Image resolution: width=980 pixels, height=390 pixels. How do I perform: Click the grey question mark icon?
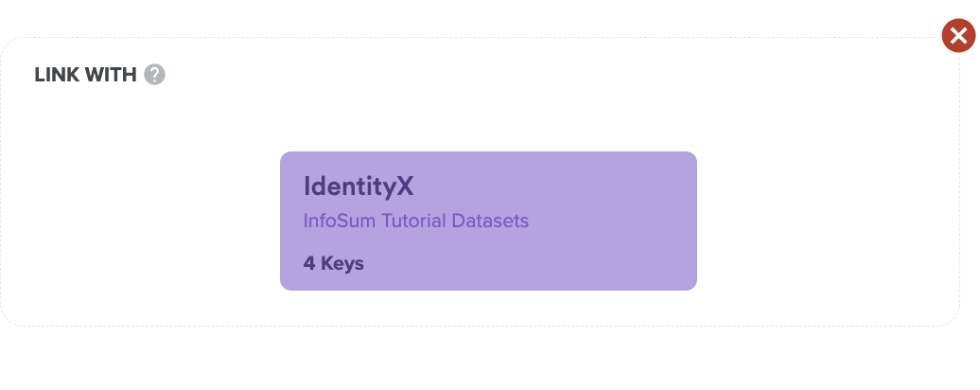(x=154, y=75)
